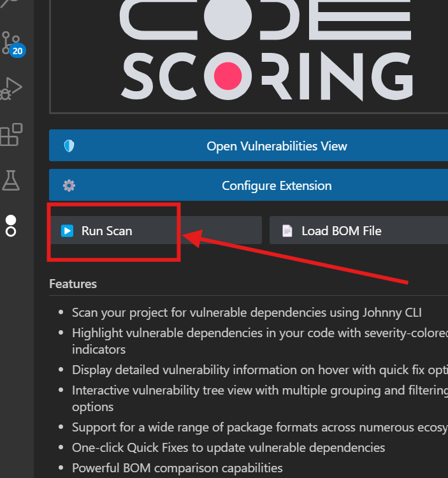Click 'One-click Quick Fixes' feature line
This screenshot has height=478, width=448.
tap(229, 448)
